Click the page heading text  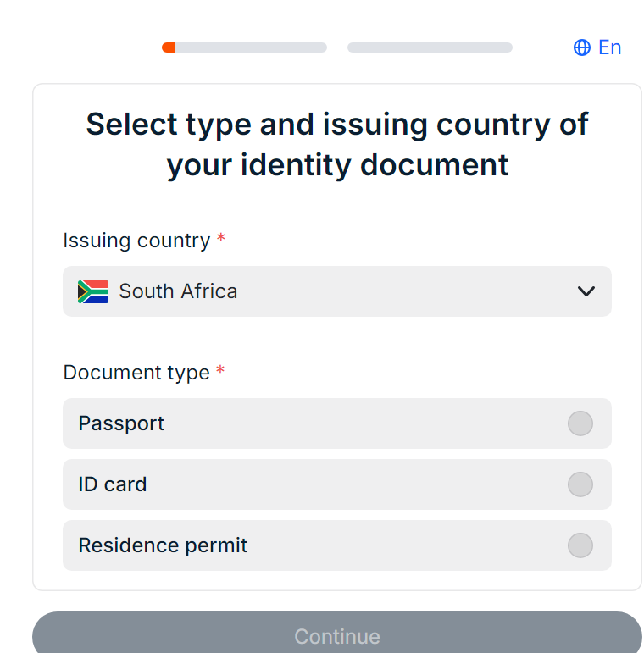coord(337,145)
